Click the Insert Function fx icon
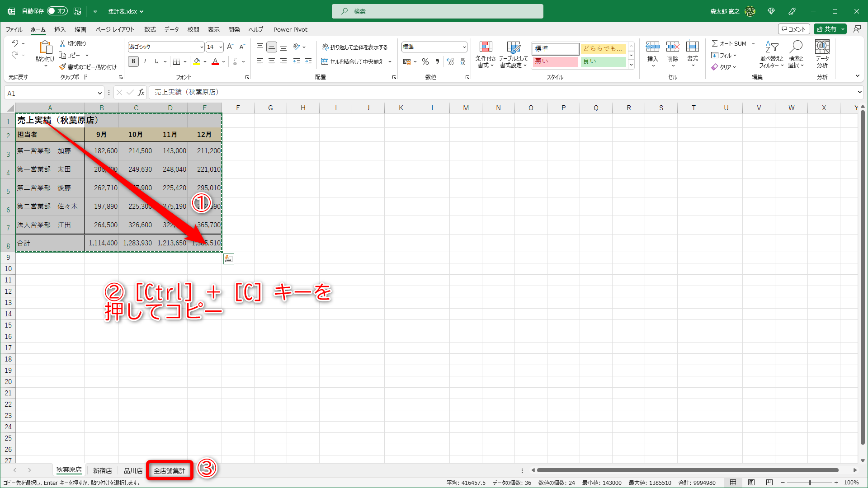 tap(142, 93)
